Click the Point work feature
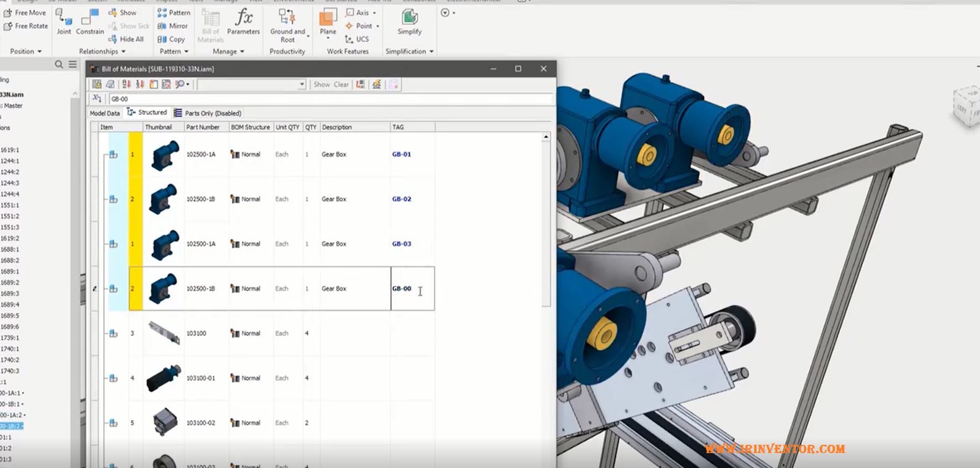The image size is (980, 468). [359, 26]
